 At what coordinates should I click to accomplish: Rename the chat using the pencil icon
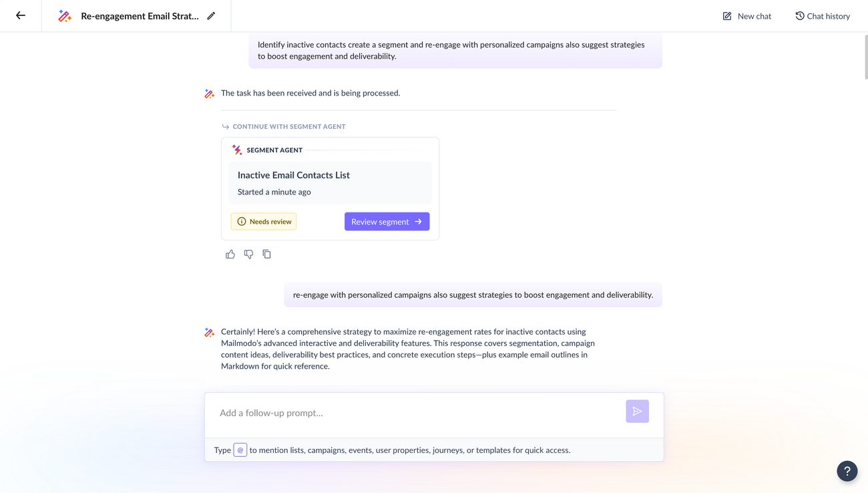[212, 15]
